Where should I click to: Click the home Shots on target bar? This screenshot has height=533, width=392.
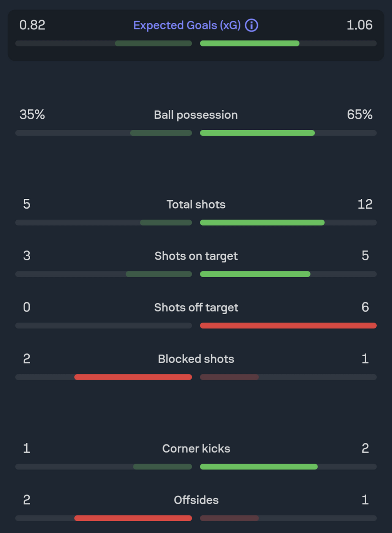pos(159,274)
